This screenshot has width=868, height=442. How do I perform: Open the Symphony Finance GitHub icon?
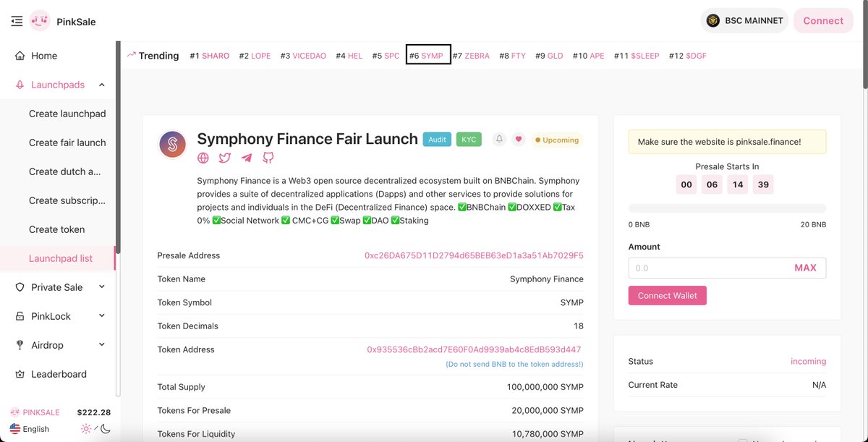(268, 158)
